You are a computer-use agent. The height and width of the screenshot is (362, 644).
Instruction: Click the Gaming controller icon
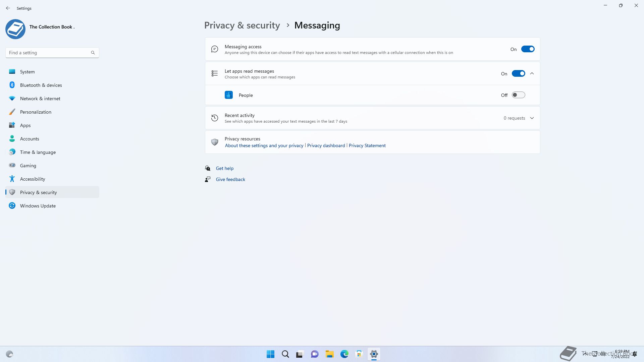(12, 165)
